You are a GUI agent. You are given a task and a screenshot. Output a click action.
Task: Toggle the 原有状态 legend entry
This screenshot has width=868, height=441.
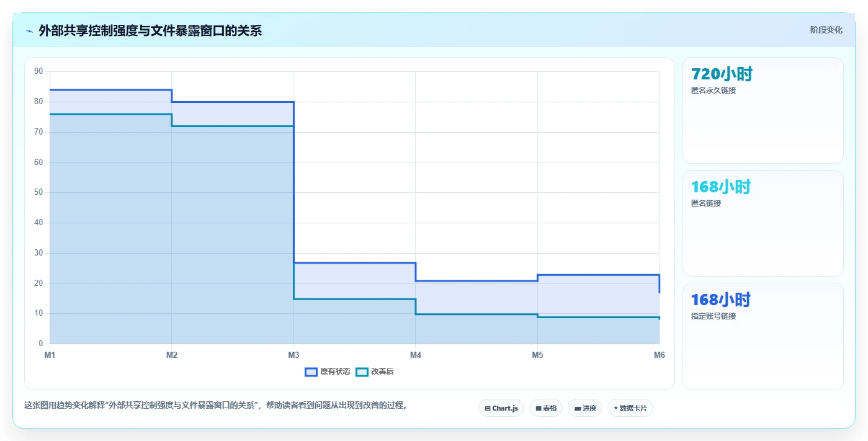click(327, 372)
